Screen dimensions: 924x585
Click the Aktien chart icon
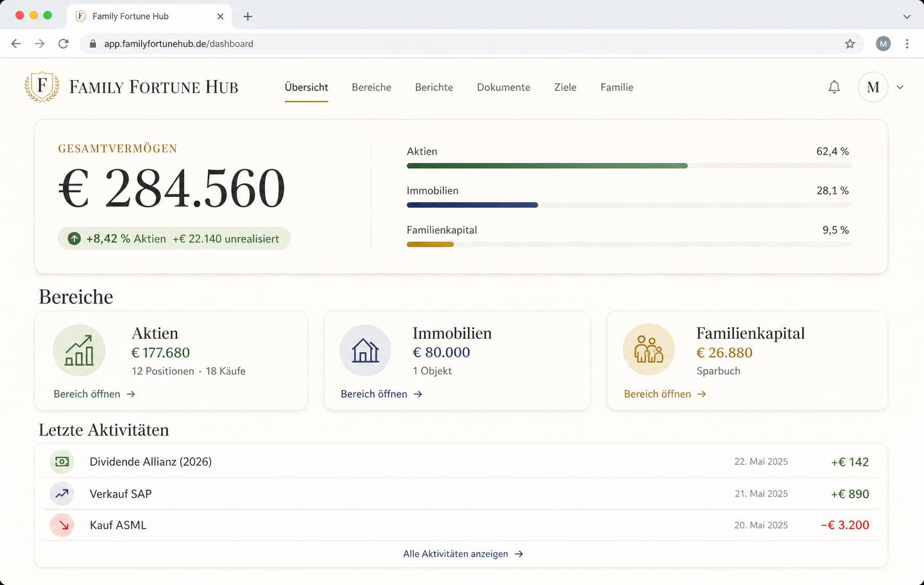[79, 350]
